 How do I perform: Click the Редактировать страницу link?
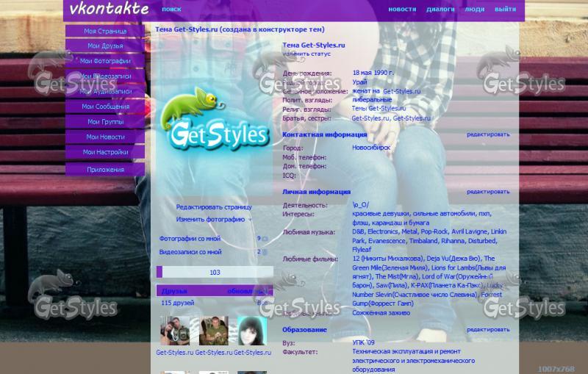(x=214, y=207)
